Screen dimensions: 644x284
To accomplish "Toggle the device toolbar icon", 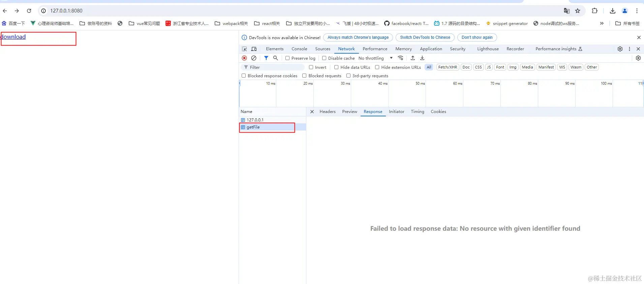I will pyautogui.click(x=254, y=49).
